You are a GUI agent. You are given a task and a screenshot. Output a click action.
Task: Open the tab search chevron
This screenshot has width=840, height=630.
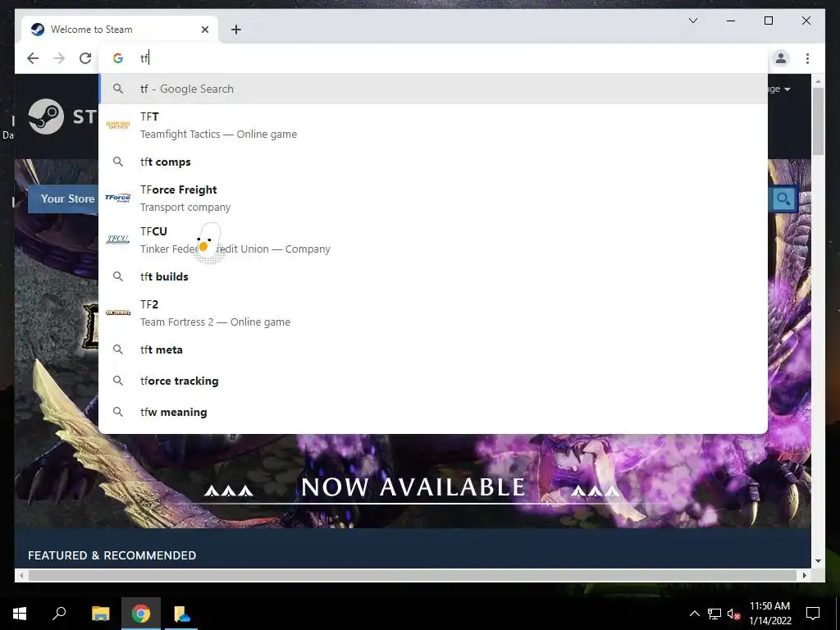pos(692,21)
